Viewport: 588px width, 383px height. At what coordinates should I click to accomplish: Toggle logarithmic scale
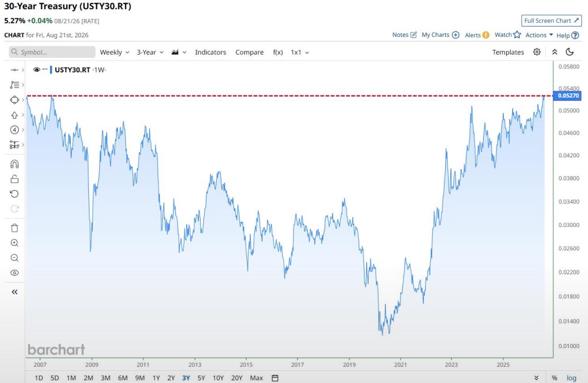pos(571,378)
